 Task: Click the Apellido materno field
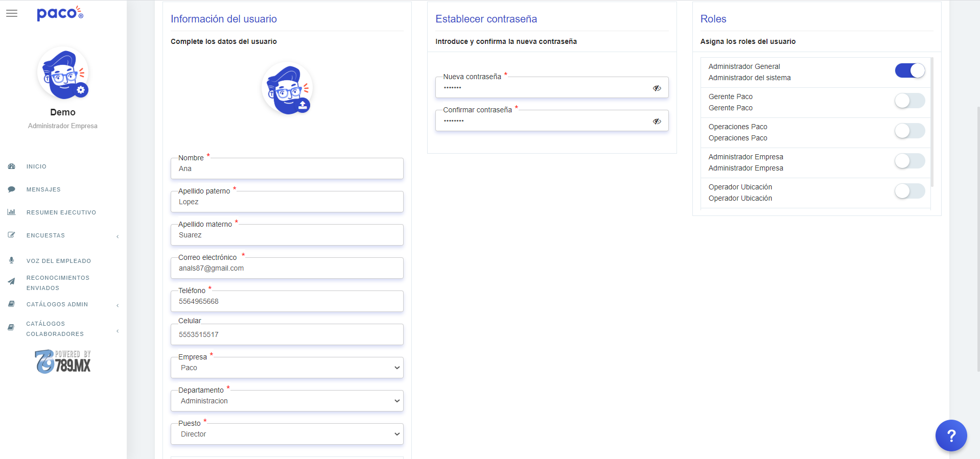tap(287, 235)
